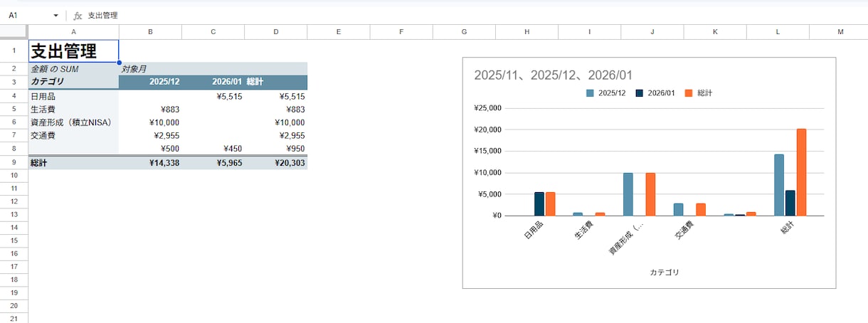Click the 総計 pivot column header

tap(276, 82)
